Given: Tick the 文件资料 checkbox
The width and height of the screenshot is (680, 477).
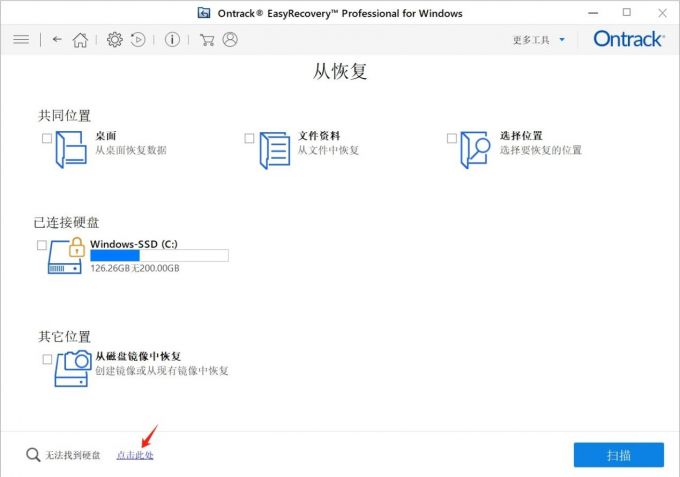Looking at the screenshot, I should coord(249,138).
